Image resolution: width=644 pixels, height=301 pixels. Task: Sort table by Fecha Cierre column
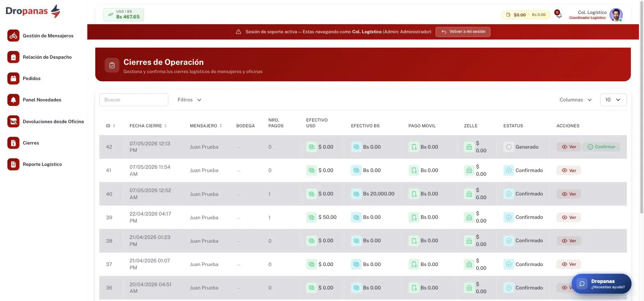[x=148, y=126]
